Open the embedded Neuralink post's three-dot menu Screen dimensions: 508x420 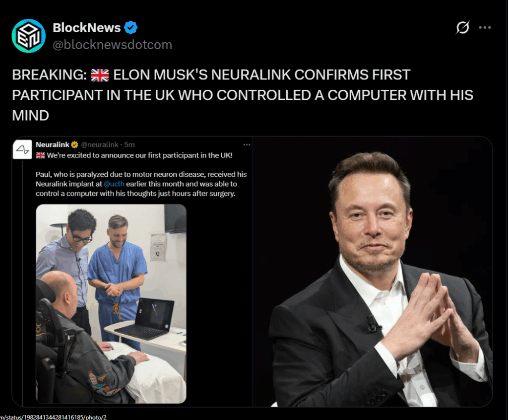point(247,144)
